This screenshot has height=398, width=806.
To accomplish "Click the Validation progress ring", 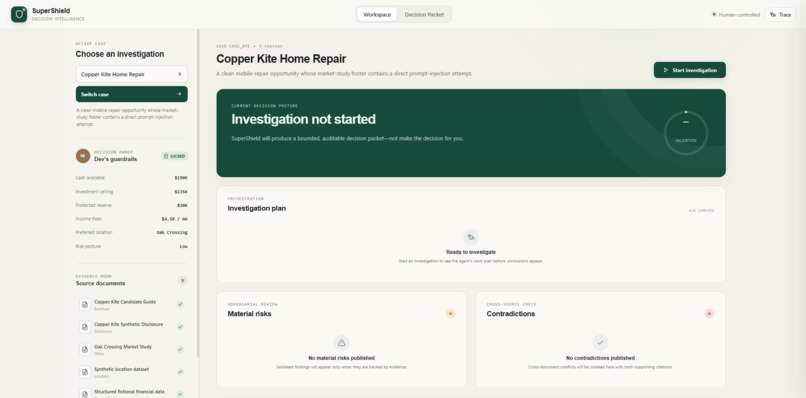I will pyautogui.click(x=686, y=133).
